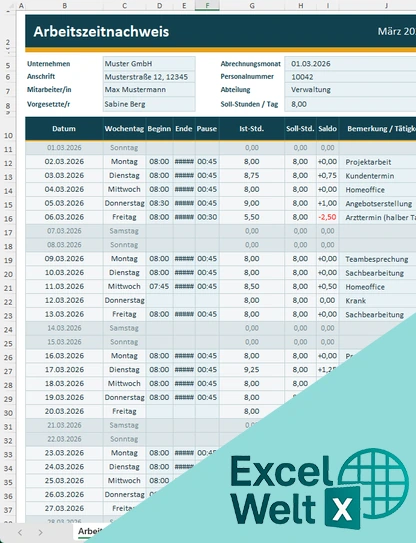
Task: Click Ist-Std. value '5,50'
Action: pos(251,217)
